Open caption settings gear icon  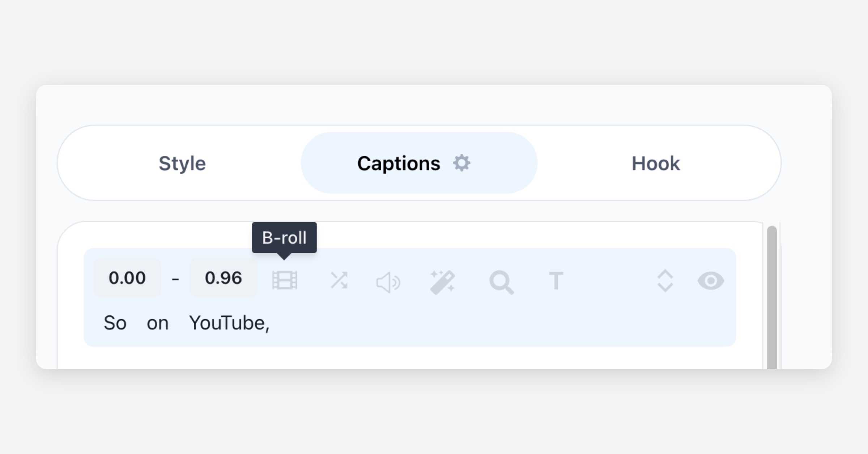click(x=462, y=163)
